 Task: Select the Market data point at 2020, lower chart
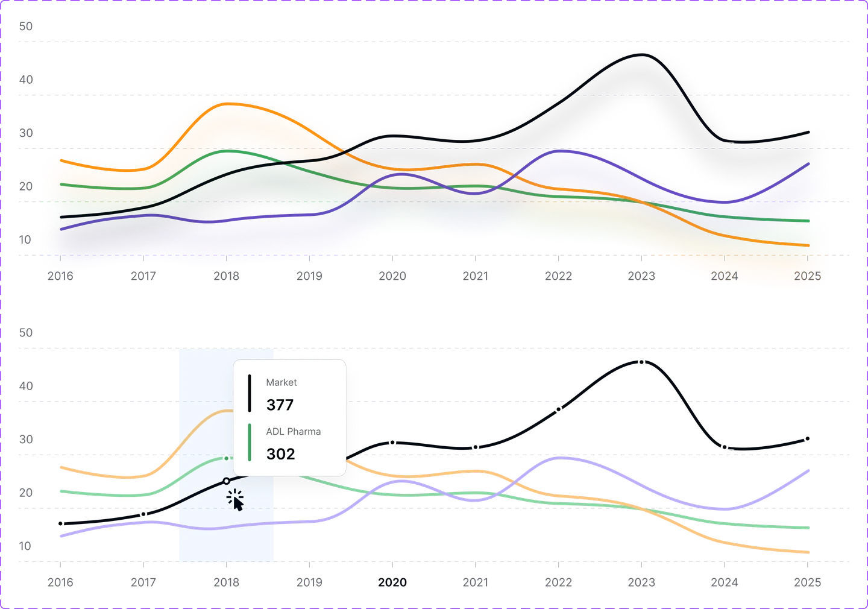[x=392, y=443]
